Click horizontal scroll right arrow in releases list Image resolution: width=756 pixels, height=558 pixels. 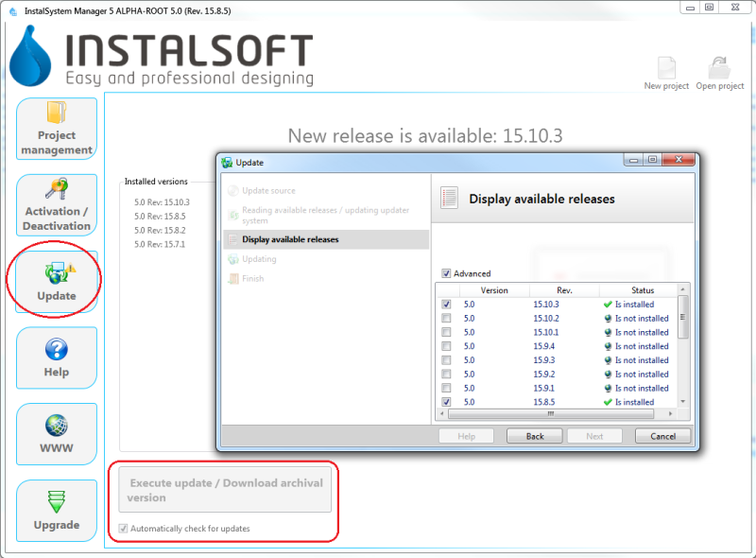[x=670, y=414]
